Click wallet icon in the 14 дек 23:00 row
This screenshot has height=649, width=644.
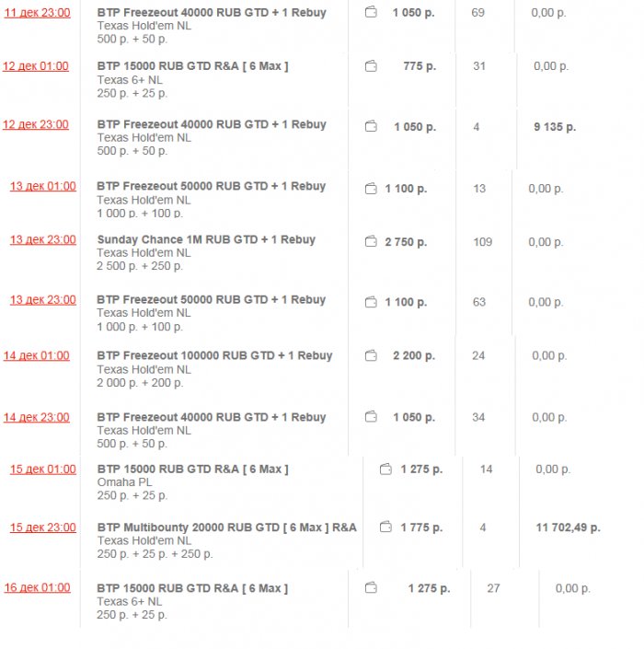372,417
